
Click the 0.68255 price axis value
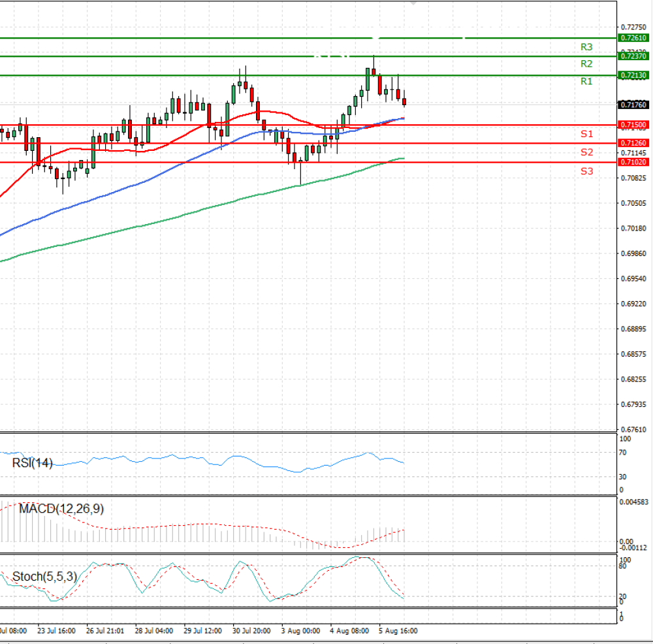pyautogui.click(x=633, y=379)
